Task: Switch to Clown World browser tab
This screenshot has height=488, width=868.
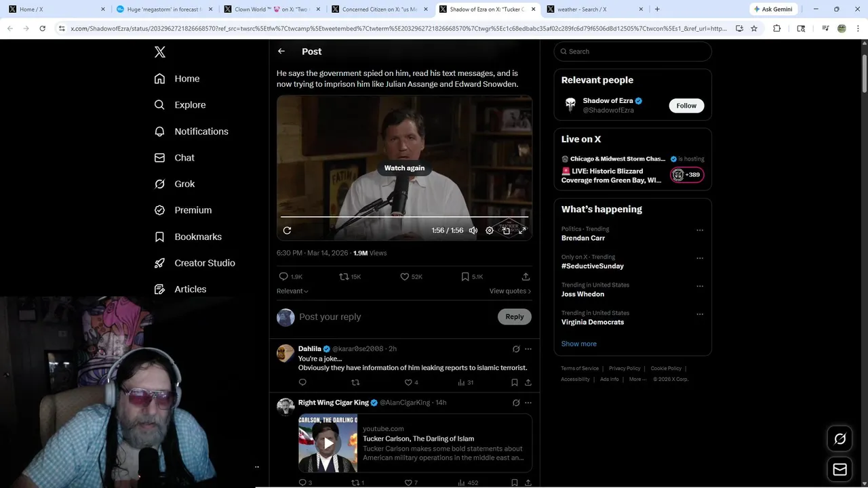Action: click(x=272, y=9)
